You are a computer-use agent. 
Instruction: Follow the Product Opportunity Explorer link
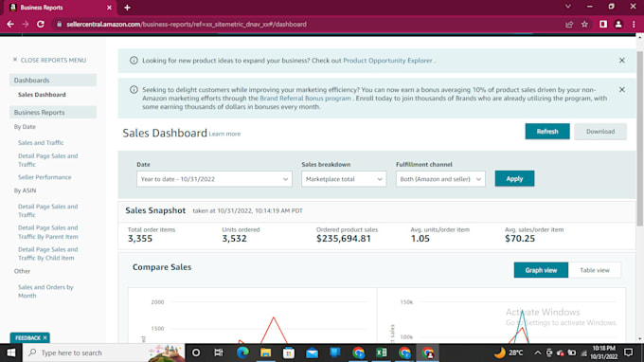(387, 61)
